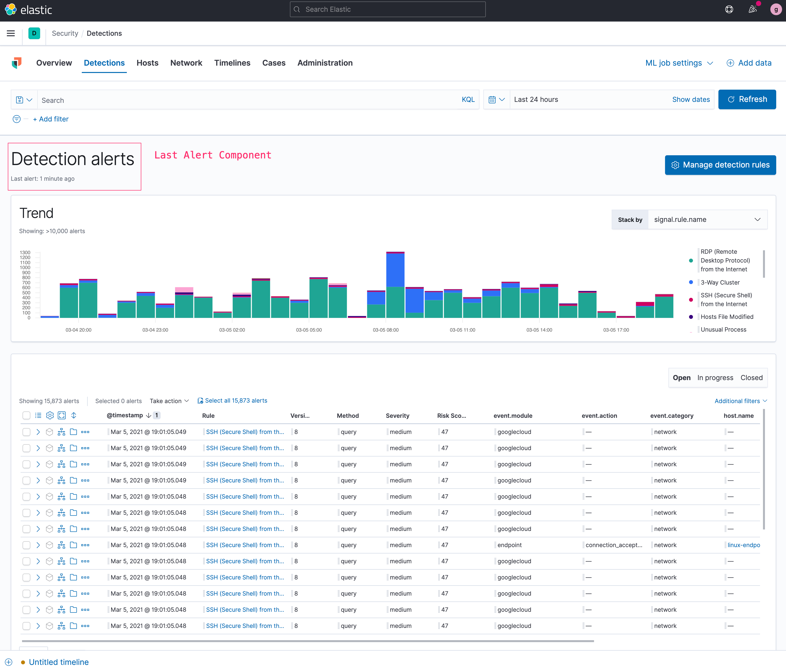
Task: Go to the Network tab
Action: 186,63
